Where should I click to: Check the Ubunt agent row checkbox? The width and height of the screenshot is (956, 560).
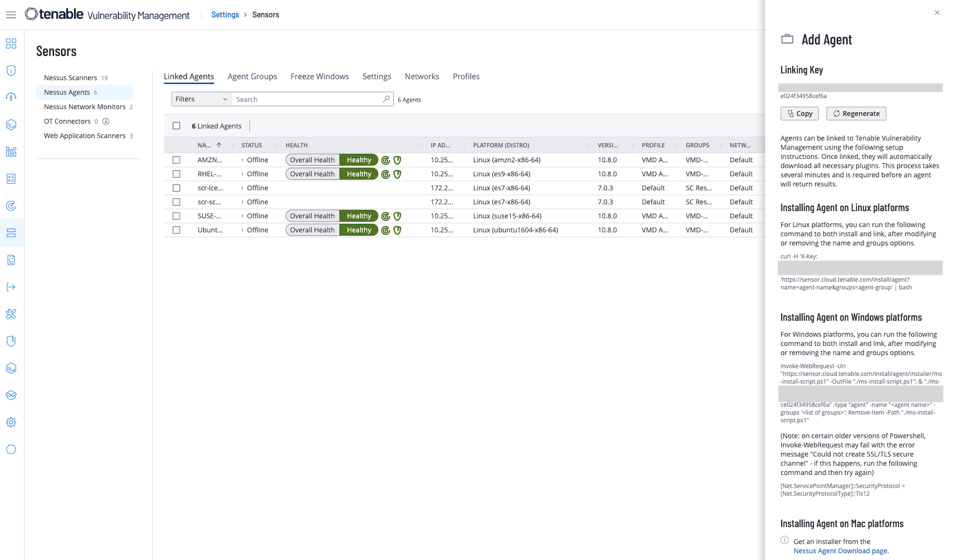coord(176,229)
